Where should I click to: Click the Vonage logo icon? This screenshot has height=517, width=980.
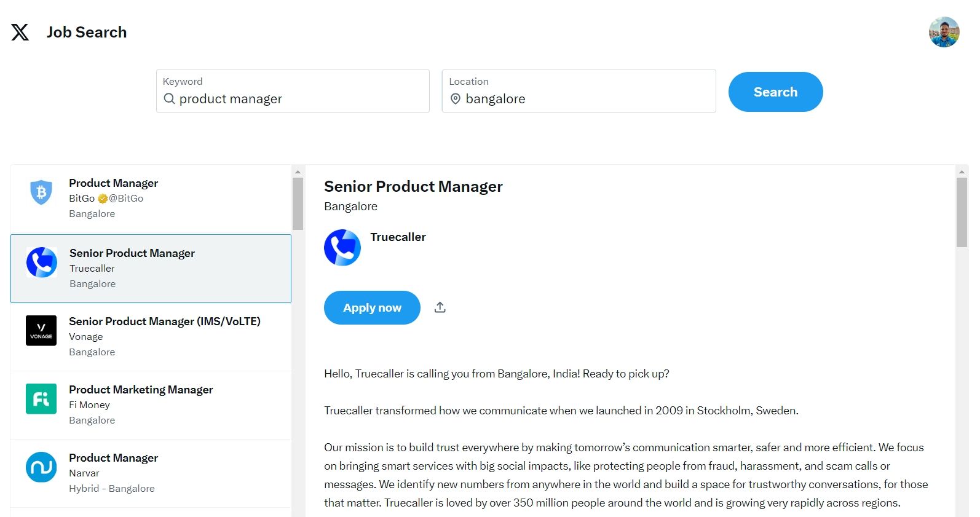[x=41, y=331]
